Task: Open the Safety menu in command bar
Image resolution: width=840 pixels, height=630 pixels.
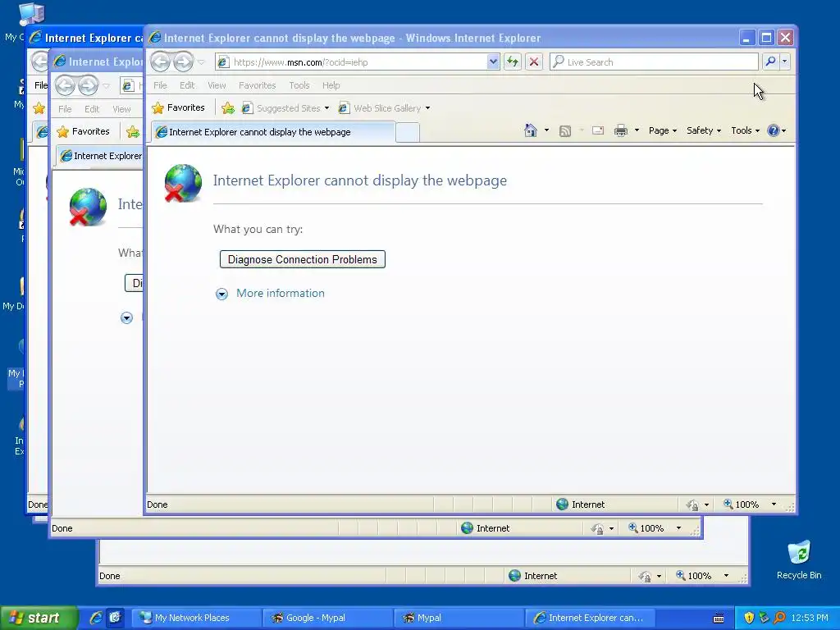Action: (x=704, y=130)
